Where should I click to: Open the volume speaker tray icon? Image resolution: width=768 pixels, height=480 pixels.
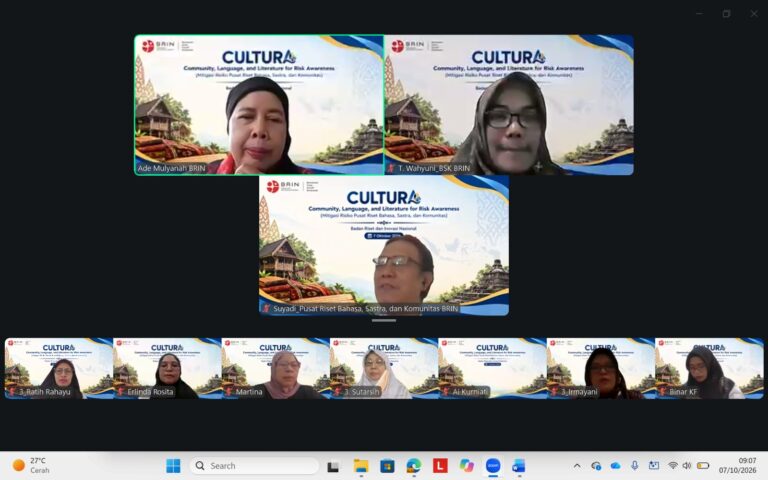coord(687,466)
